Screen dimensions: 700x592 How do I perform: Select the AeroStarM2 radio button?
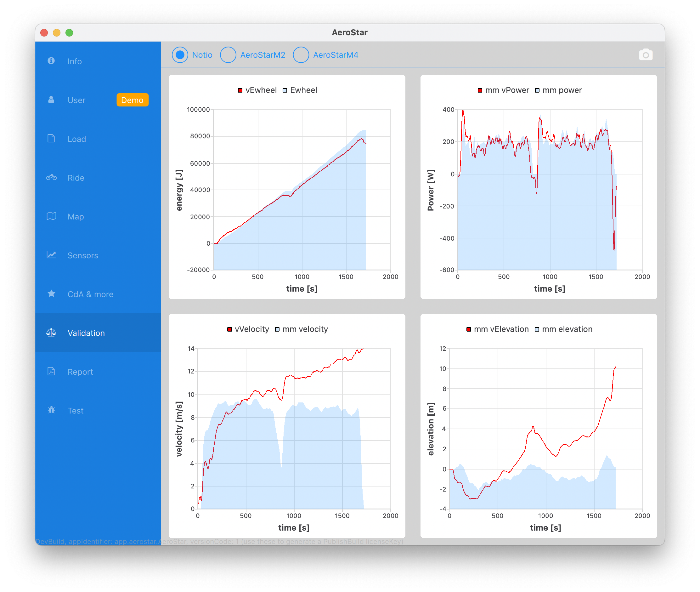228,55
